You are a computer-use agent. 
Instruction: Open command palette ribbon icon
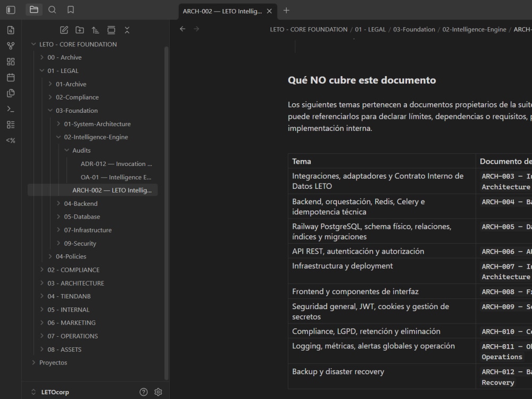point(11,109)
